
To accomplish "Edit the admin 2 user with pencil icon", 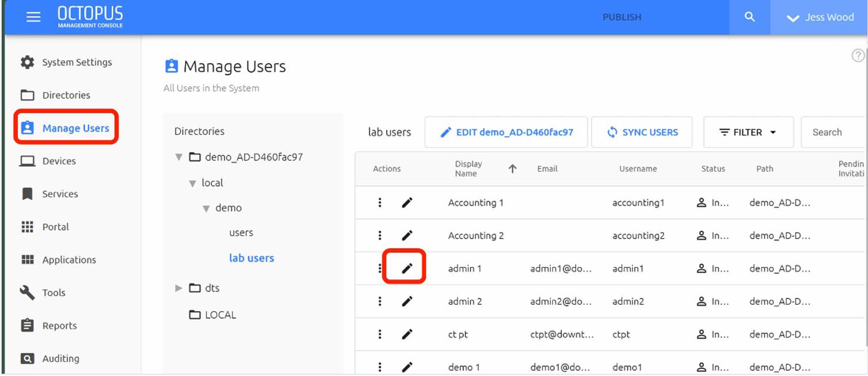I will pos(407,301).
